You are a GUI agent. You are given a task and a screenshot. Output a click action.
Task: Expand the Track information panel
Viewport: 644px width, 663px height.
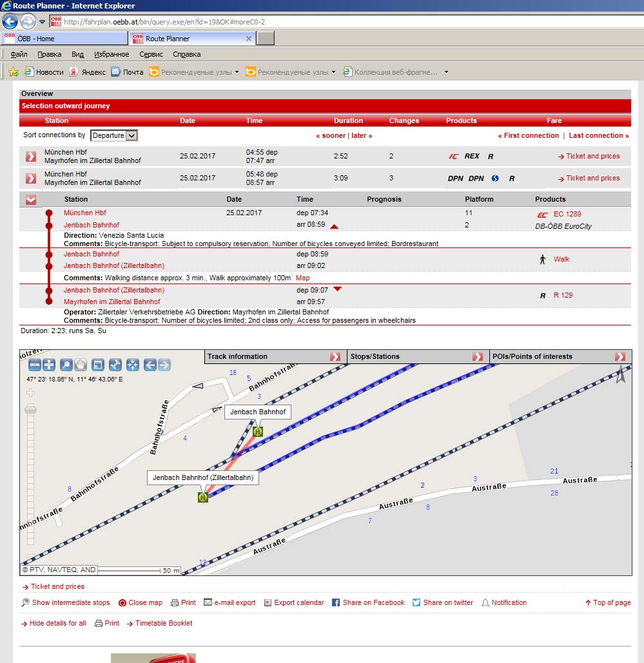[x=335, y=356]
